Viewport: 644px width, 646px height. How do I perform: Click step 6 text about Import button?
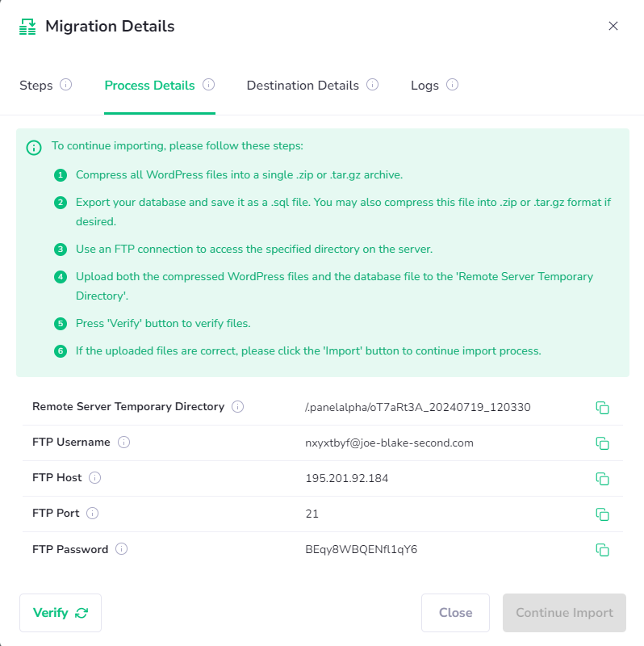pos(308,351)
